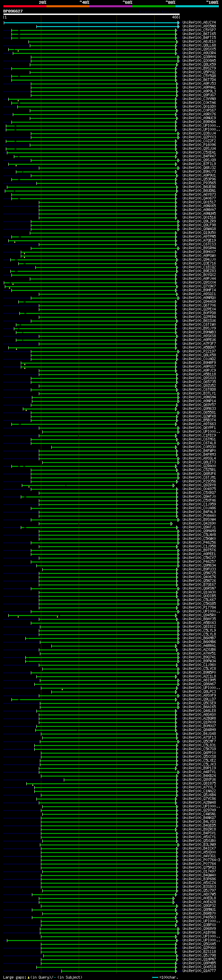Click the cyan ~100% identity scale segment
Image resolution: width=222 pixels, height=980 pixels.
pos(197,6)
